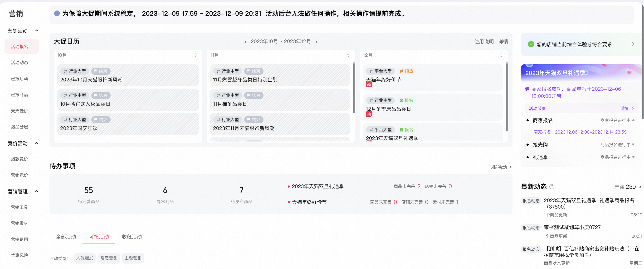Click the 新 badge under 12月冬季床品品类日

point(369,114)
